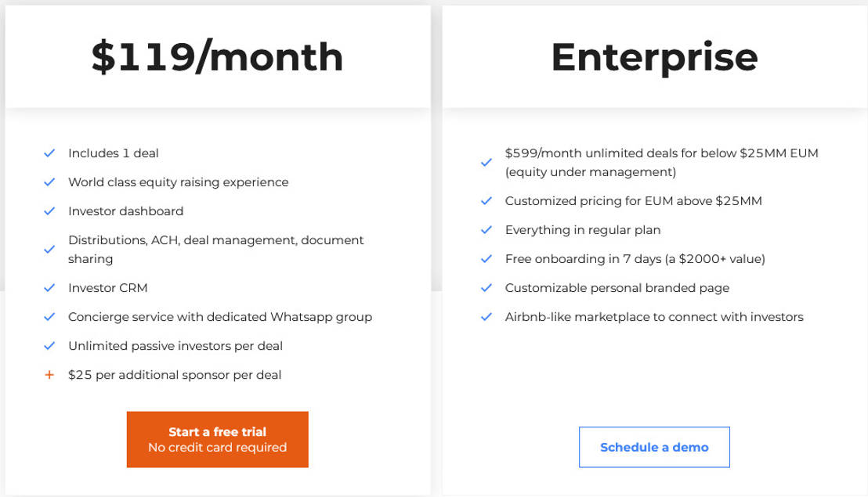Screen dimensions: 868x497
Task: Select the Enterprise plan heading
Action: (654, 57)
